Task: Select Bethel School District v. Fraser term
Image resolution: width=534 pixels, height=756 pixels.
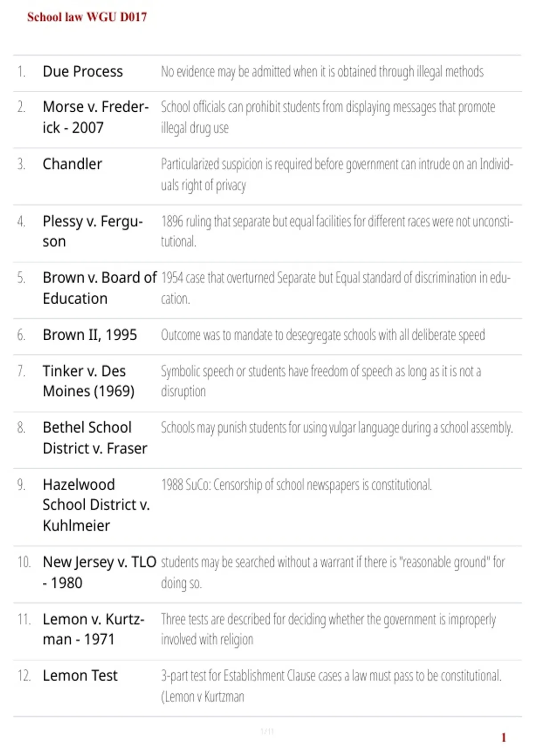Action: (95, 438)
